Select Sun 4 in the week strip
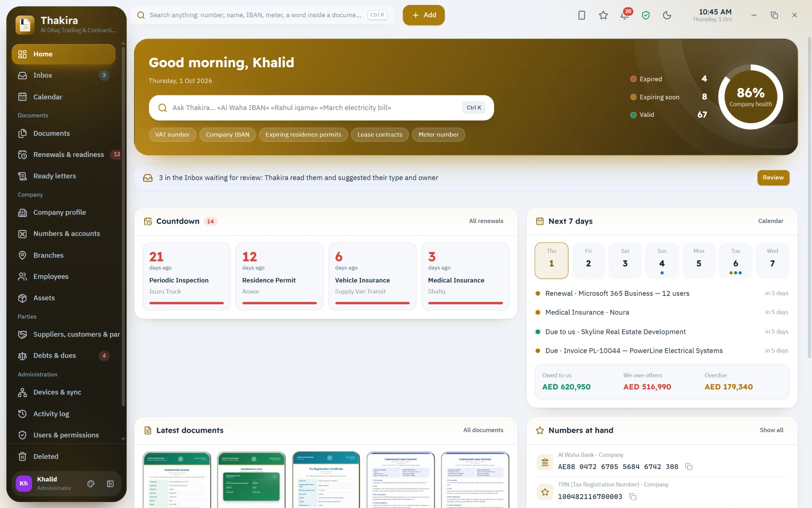 click(662, 260)
